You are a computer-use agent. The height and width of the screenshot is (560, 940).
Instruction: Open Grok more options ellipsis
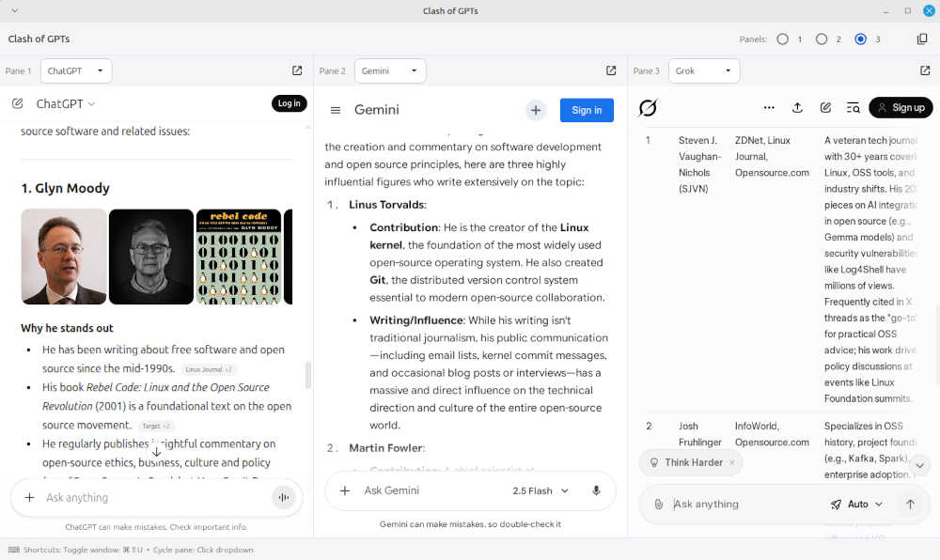(769, 108)
